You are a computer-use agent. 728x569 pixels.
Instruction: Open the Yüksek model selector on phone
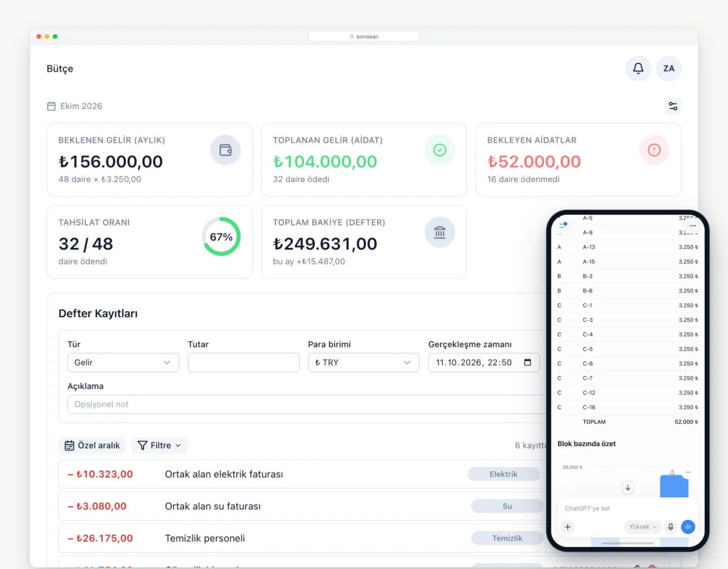click(x=643, y=527)
